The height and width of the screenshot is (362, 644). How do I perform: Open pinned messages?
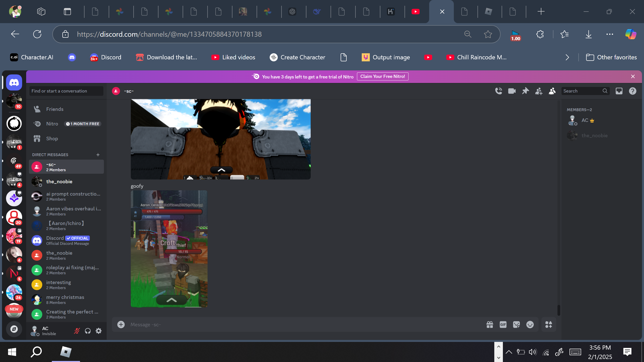point(525,91)
